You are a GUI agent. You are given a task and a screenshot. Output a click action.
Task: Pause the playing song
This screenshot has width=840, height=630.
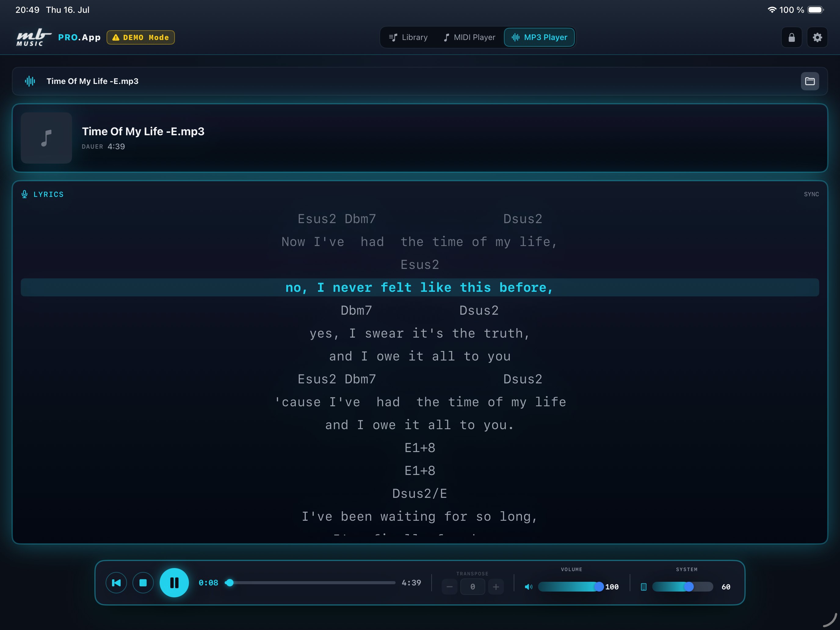coord(174,582)
